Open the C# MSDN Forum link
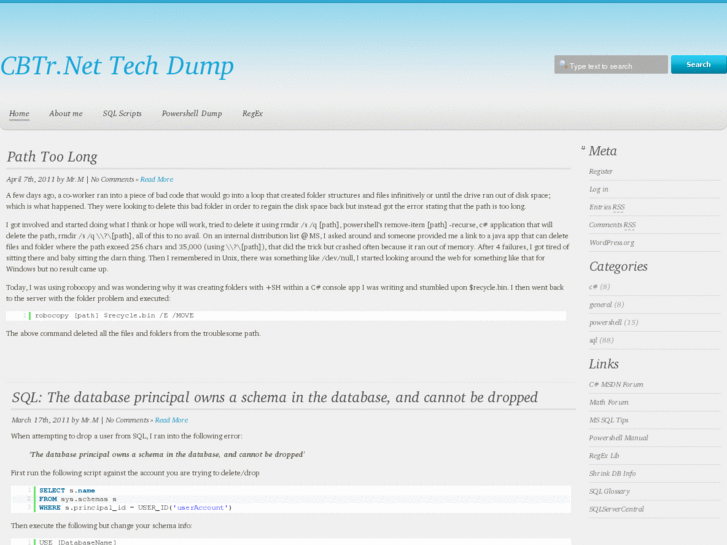 tap(616, 385)
